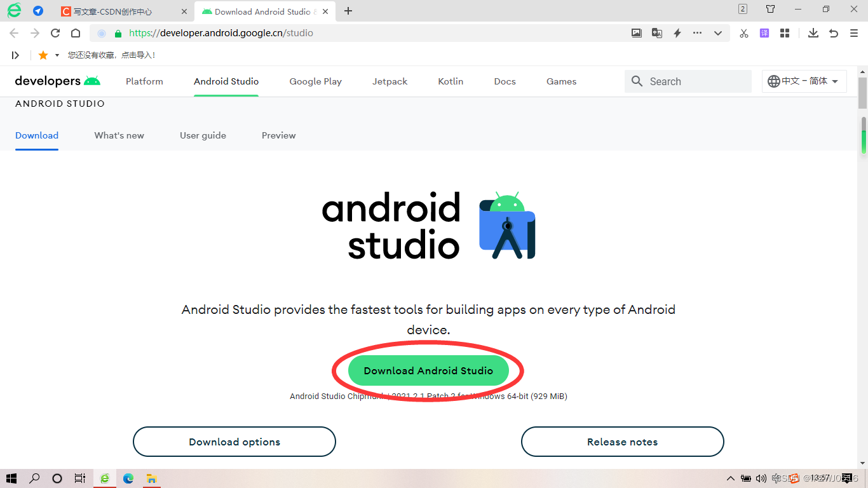Close the CSDN 写文章 tab
868x488 pixels.
[184, 11]
